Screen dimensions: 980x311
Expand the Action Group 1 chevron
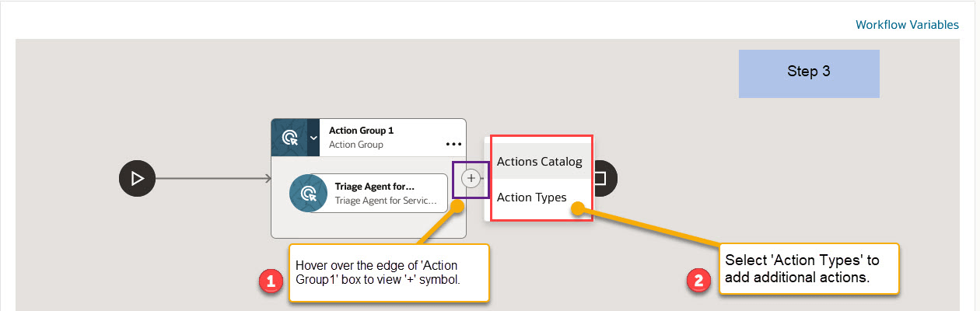(314, 138)
